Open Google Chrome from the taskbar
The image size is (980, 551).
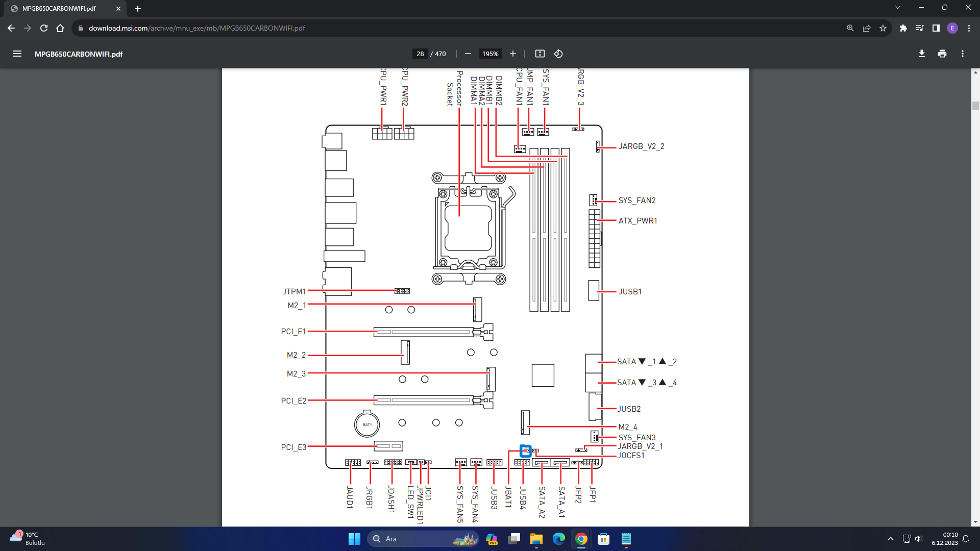pyautogui.click(x=581, y=539)
